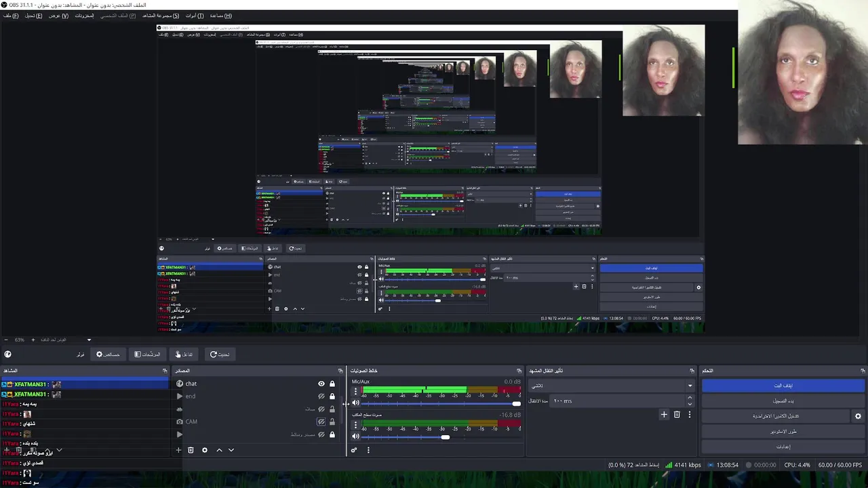Float the Scene Transitions dock with its header icon

pyautogui.click(x=692, y=371)
